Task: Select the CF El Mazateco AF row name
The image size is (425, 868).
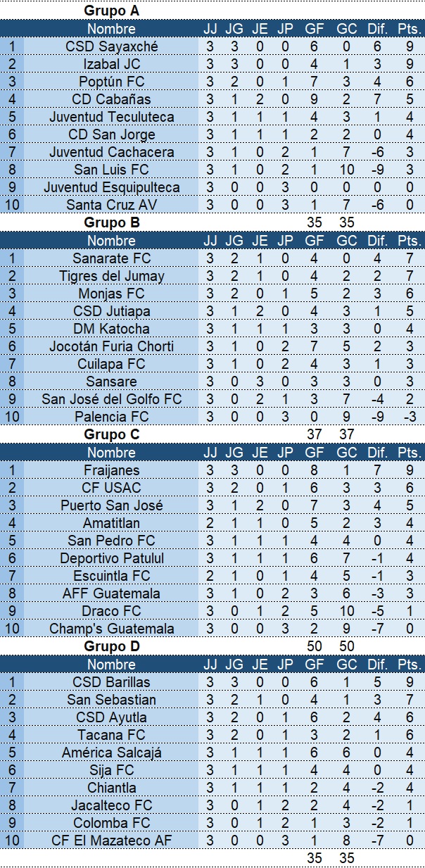Action: coord(112,841)
